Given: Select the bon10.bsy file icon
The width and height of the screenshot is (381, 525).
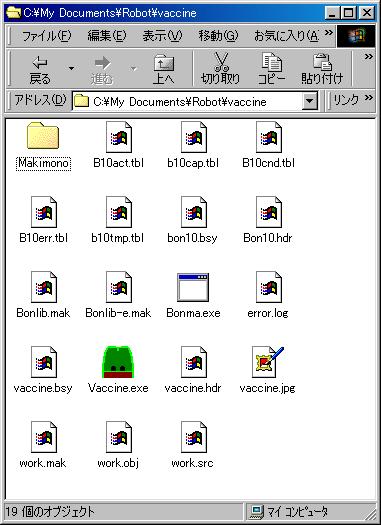Looking at the screenshot, I should click(x=194, y=212).
